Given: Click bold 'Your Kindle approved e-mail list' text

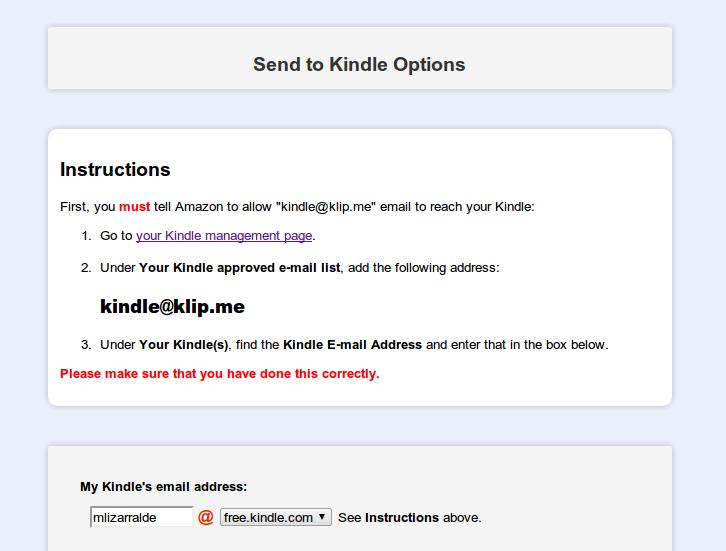Looking at the screenshot, I should [x=239, y=268].
